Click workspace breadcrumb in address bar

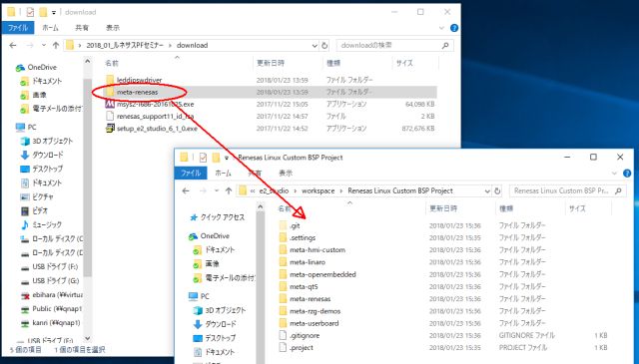pos(318,190)
